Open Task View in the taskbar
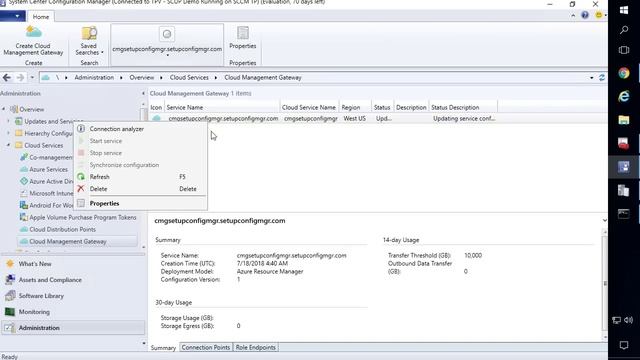This screenshot has width=640, height=360. [624, 50]
